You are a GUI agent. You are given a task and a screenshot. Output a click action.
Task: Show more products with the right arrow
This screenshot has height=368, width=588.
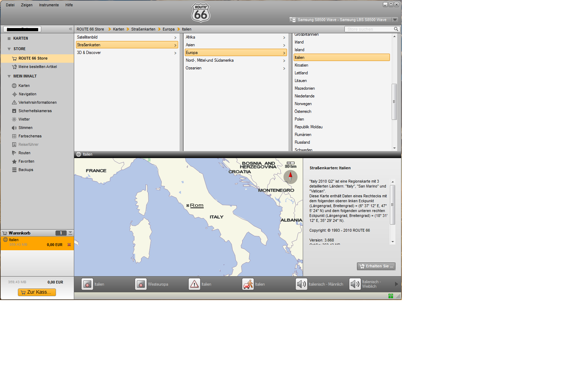point(397,284)
